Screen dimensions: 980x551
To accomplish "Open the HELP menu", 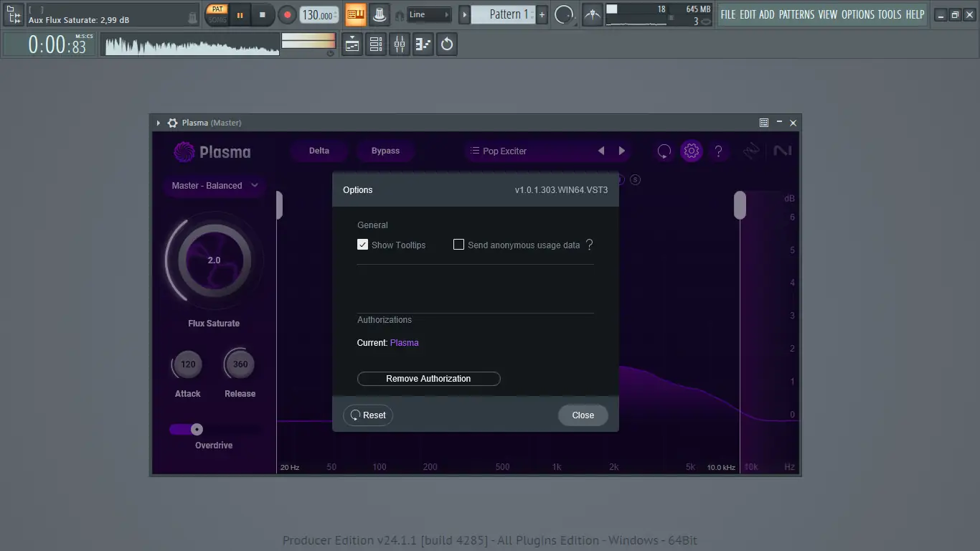I will 915,14.
